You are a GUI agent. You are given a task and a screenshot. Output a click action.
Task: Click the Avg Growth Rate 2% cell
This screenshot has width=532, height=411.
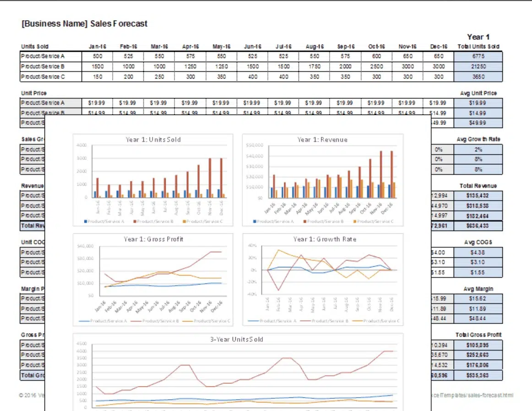tap(478, 149)
